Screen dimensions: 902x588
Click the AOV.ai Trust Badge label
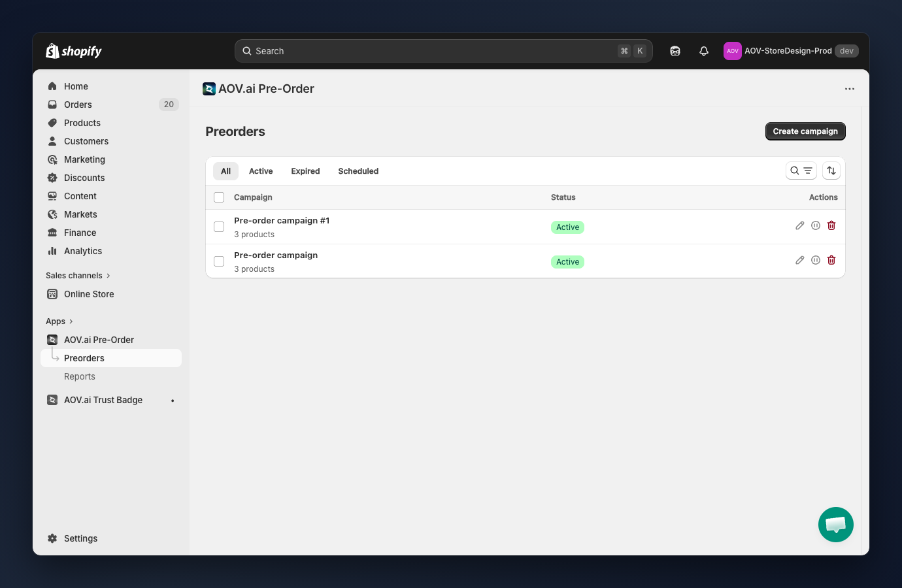103,400
